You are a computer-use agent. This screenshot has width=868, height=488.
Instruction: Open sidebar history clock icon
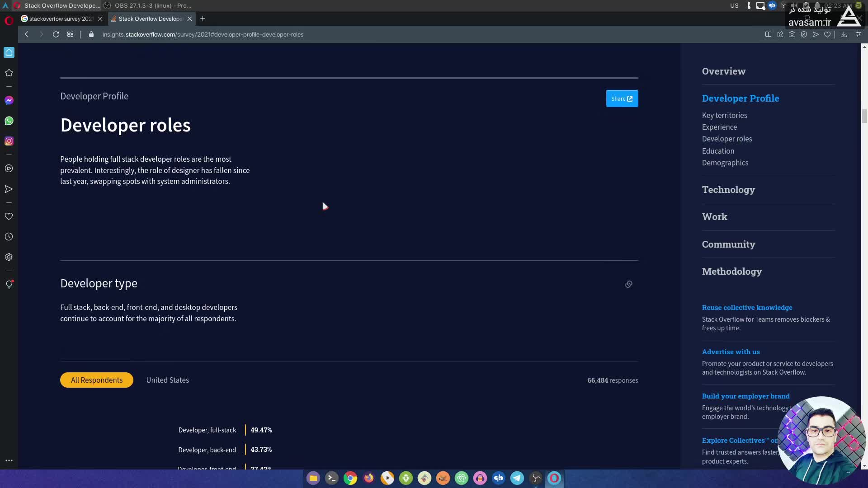pos(9,237)
